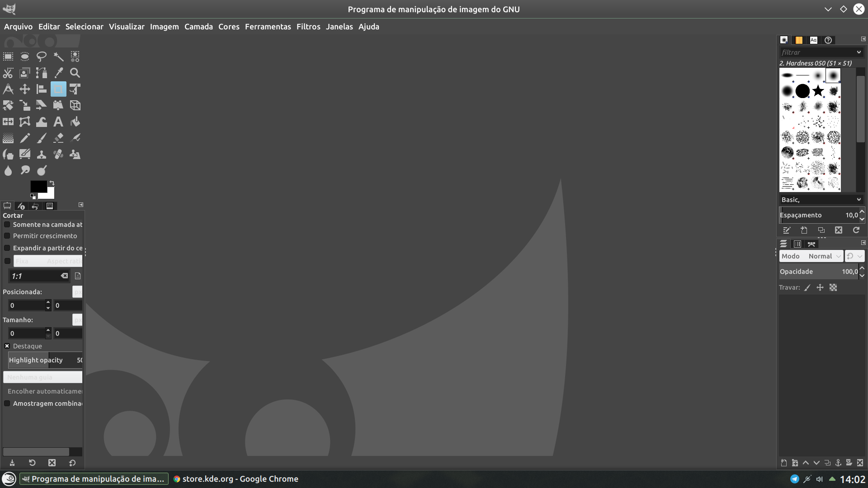
Task: Select the Measure compass tool
Action: point(8,89)
